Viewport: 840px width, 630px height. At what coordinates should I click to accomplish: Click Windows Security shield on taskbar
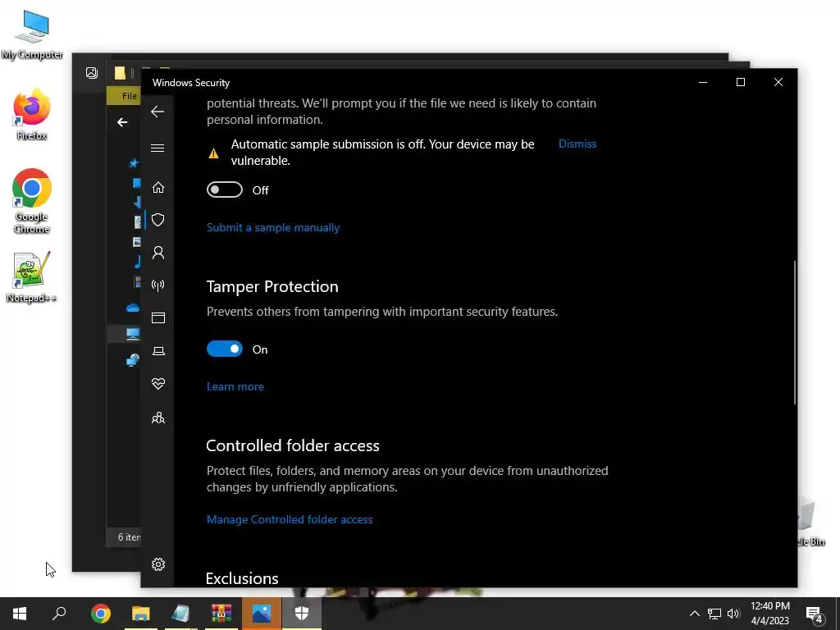[302, 614]
